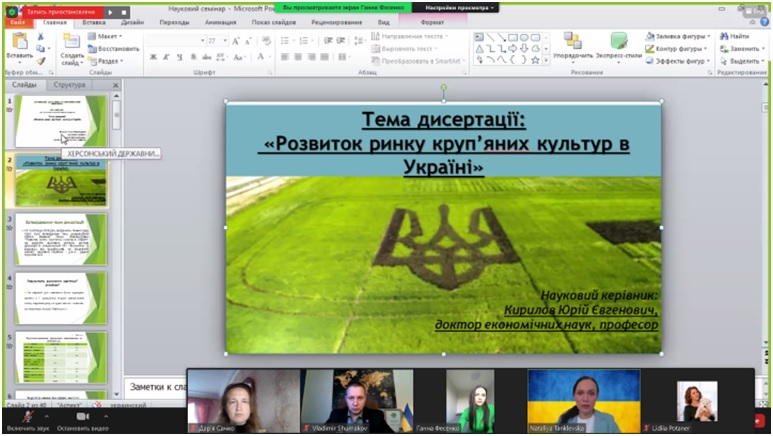The image size is (773, 436).
Task: Open Shape Fill (Заливка фигуры) dropdown
Action: (678, 36)
